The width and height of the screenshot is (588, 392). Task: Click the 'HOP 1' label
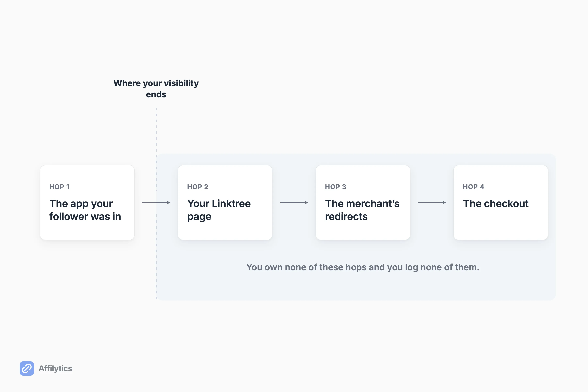[x=59, y=187]
